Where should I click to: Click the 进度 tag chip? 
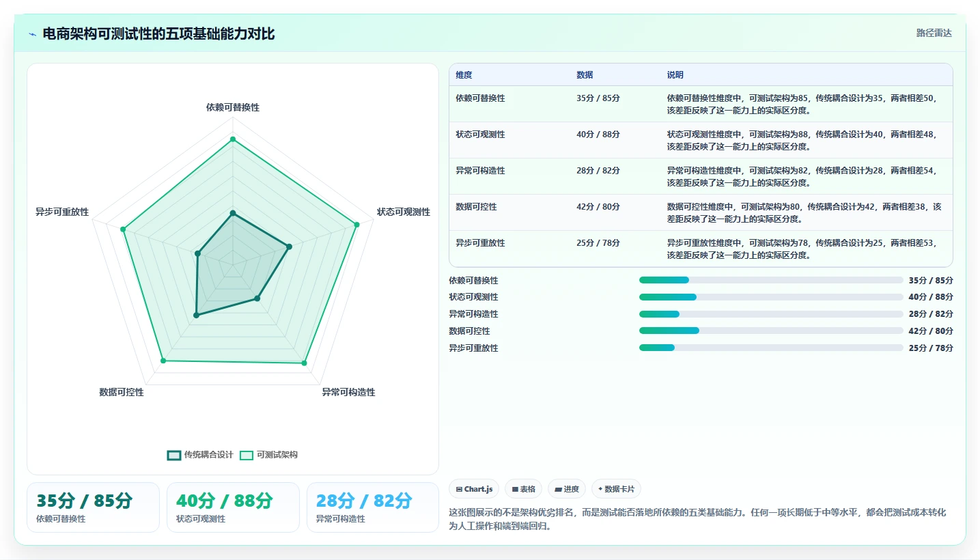[x=567, y=489]
